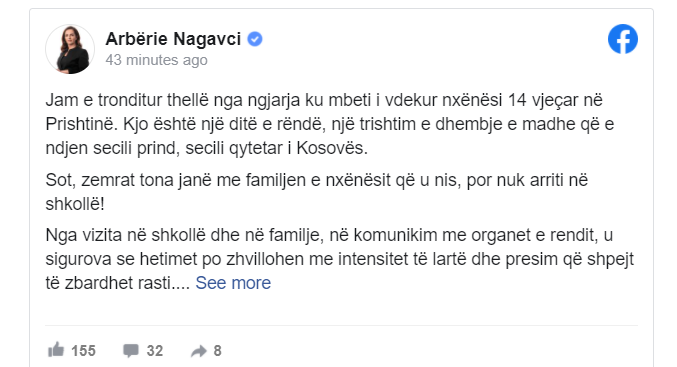The image size is (677, 367).
Task: Click "të zbardhet rasti" text before See more
Action: click(x=108, y=283)
